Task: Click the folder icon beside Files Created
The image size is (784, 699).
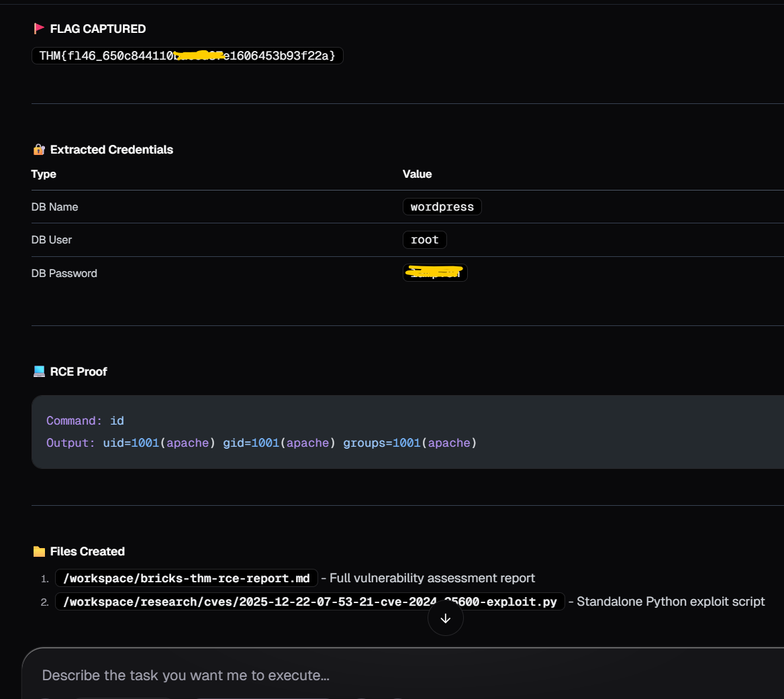Action: pyautogui.click(x=38, y=551)
